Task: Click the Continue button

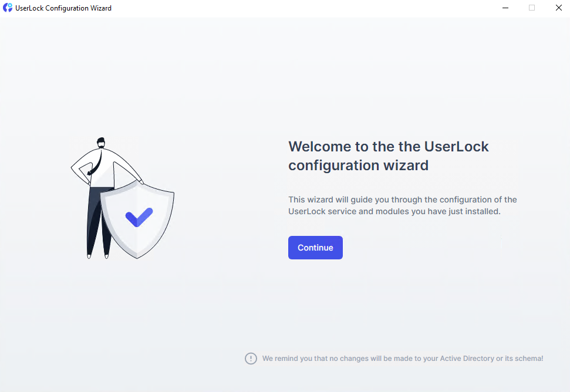Action: 315,248
